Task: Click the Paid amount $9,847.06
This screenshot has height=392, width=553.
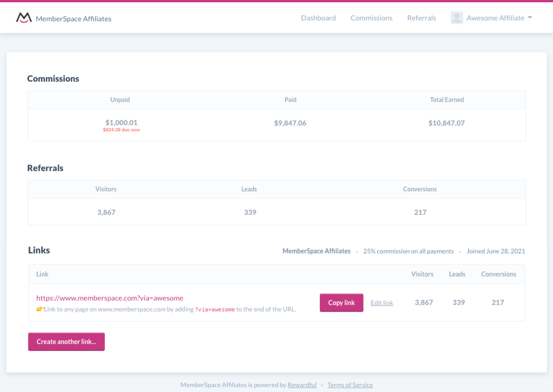Action: pos(290,123)
